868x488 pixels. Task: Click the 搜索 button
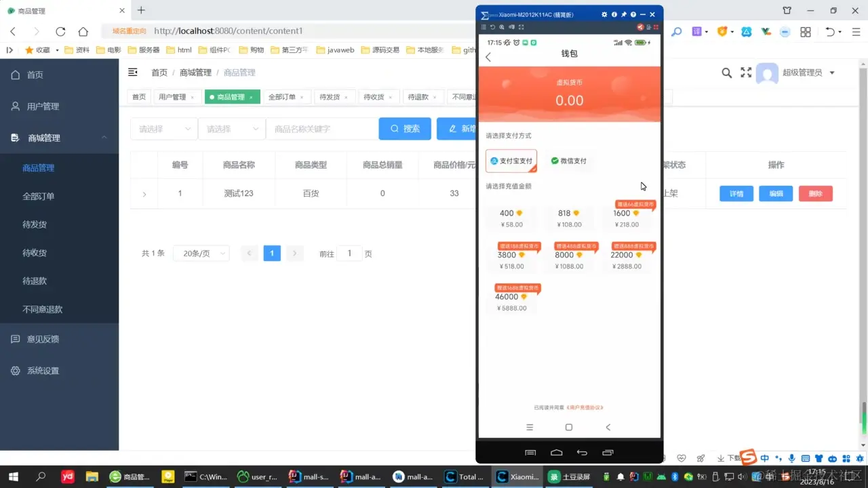(x=405, y=129)
